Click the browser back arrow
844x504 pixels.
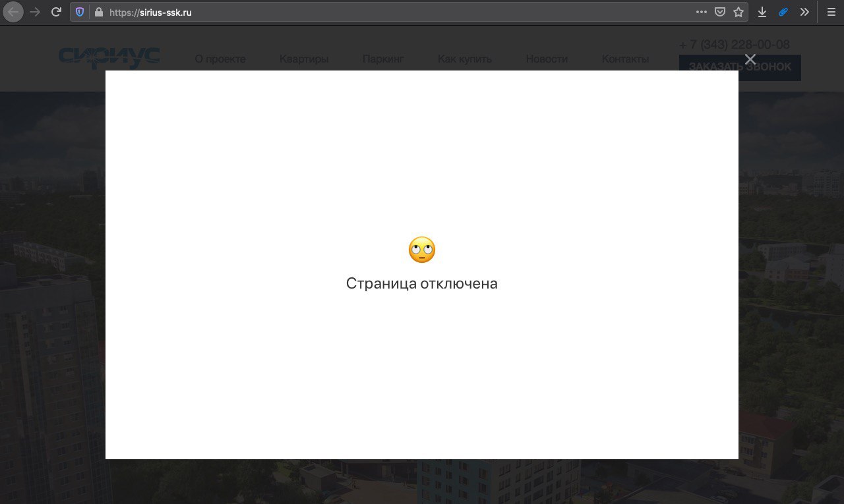click(13, 12)
